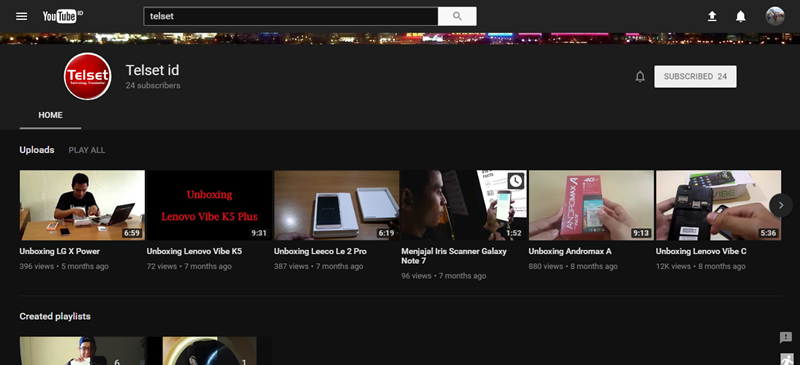Click the search magnifier button
This screenshot has height=365, width=800.
pyautogui.click(x=457, y=16)
